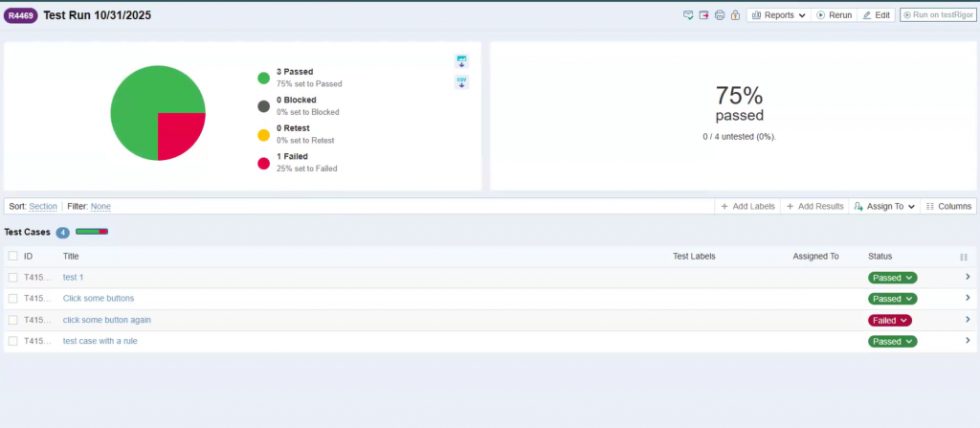
Task: Click the padlock icon to close run
Action: tap(734, 15)
